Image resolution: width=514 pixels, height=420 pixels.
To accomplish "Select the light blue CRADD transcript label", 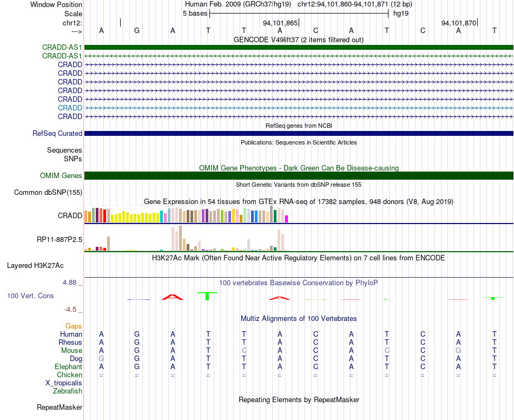I will (x=70, y=108).
